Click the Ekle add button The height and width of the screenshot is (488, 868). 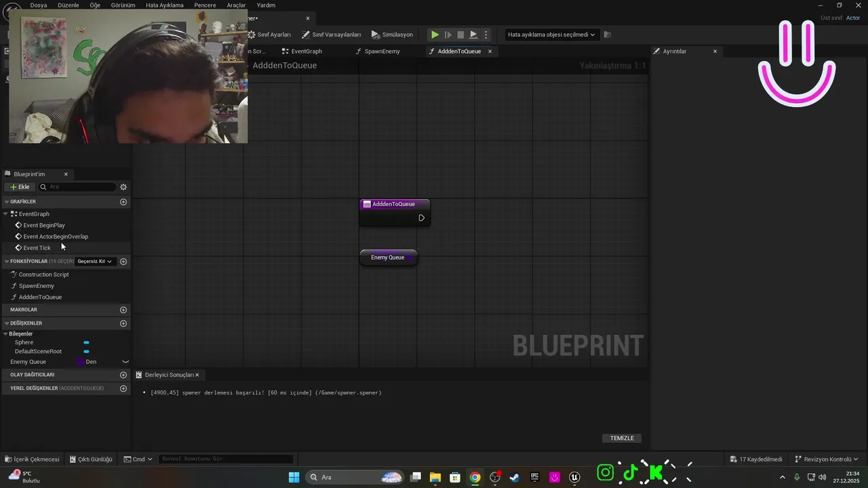pos(20,187)
